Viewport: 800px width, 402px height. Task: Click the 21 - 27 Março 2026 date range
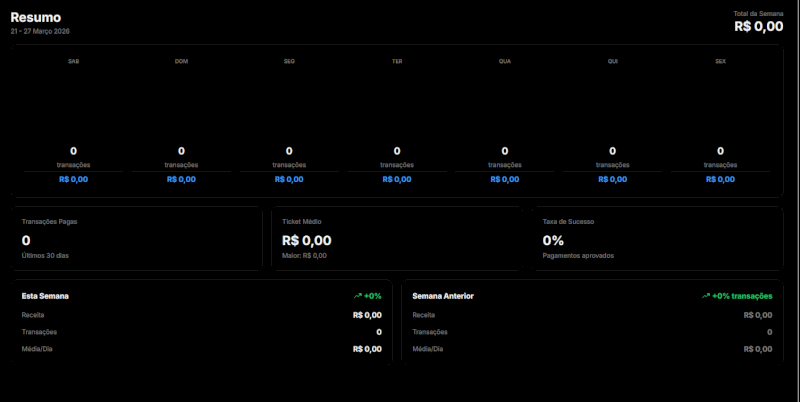pos(40,32)
